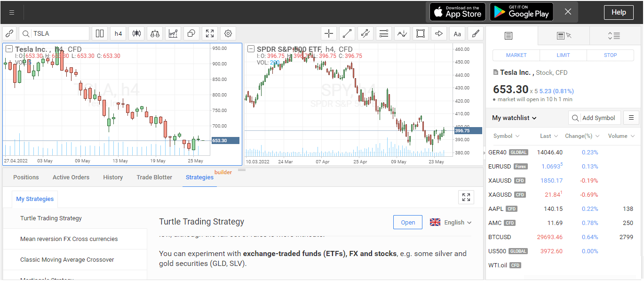Select Classic Moving Average Crossover strategy

tap(75, 260)
